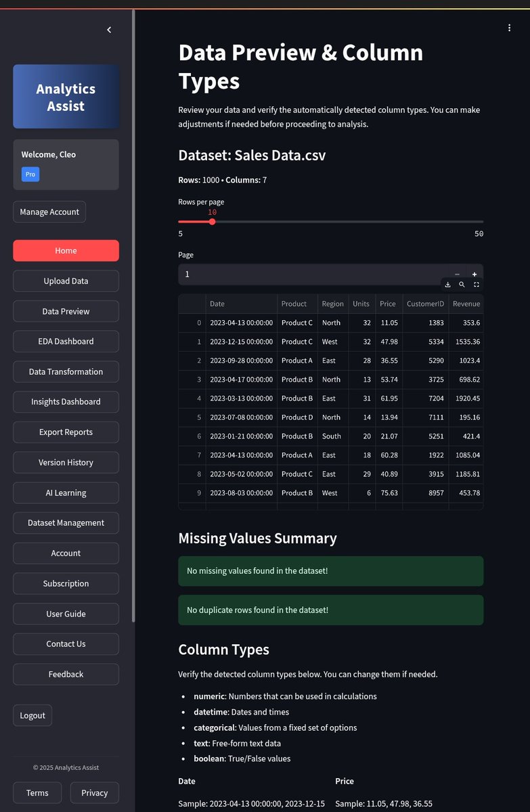
Task: Sort by the CustomerID column header
Action: point(425,304)
